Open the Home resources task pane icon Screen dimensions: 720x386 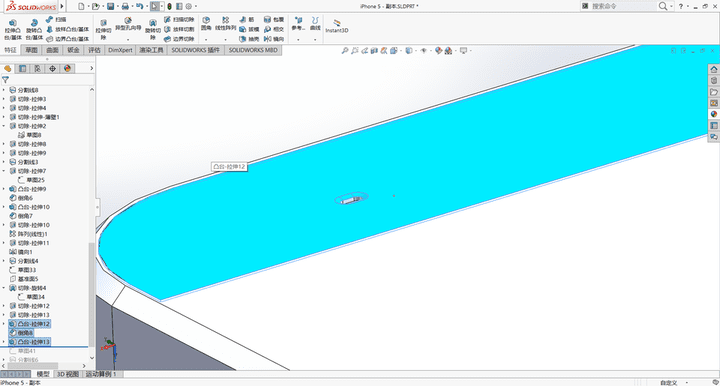coord(714,69)
